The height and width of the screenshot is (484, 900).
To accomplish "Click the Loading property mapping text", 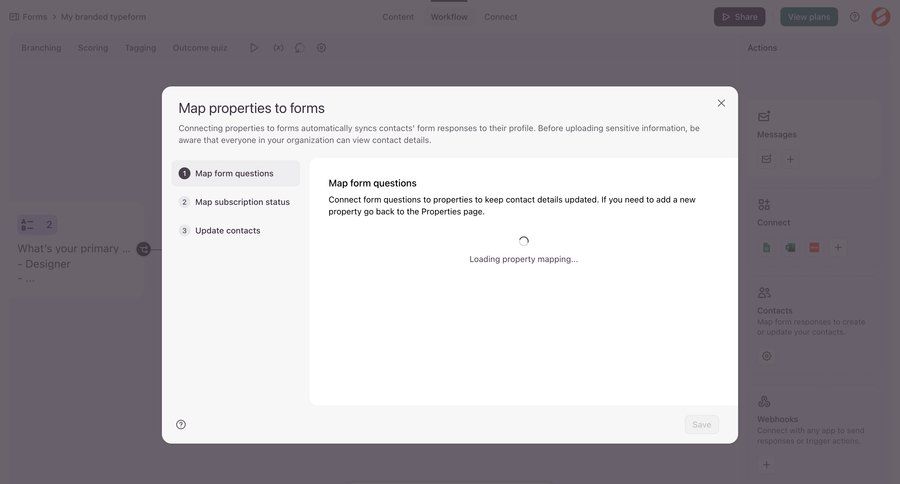I will (523, 260).
